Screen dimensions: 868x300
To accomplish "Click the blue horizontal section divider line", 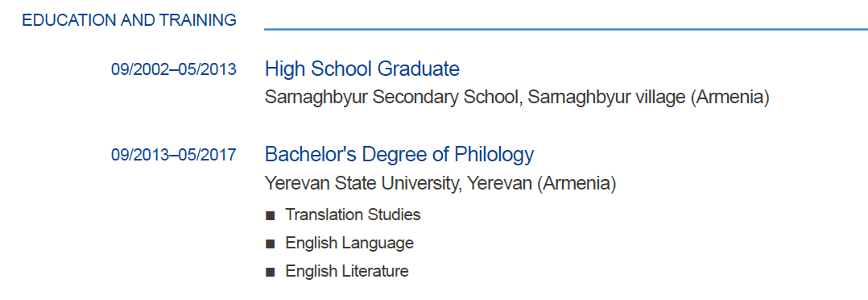I will 566,29.
